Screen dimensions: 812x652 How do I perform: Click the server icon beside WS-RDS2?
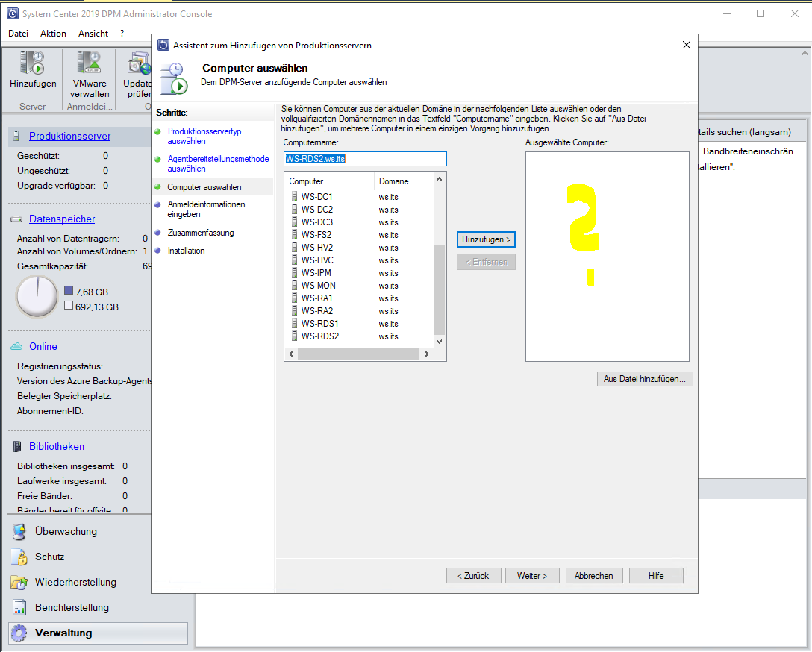click(x=294, y=336)
